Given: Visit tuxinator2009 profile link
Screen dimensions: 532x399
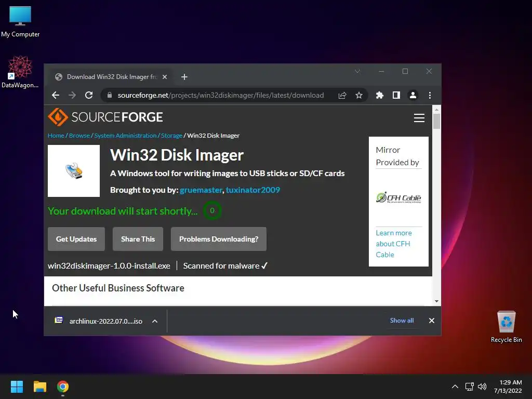Looking at the screenshot, I should pos(253,190).
